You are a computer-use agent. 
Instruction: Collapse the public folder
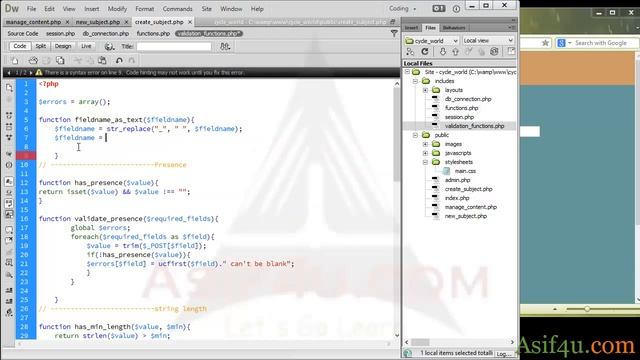tap(416, 135)
